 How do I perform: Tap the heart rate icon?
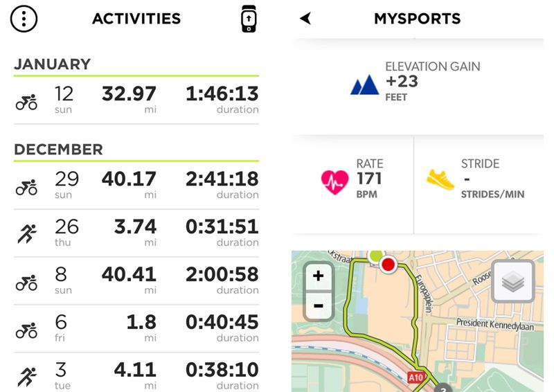[334, 181]
